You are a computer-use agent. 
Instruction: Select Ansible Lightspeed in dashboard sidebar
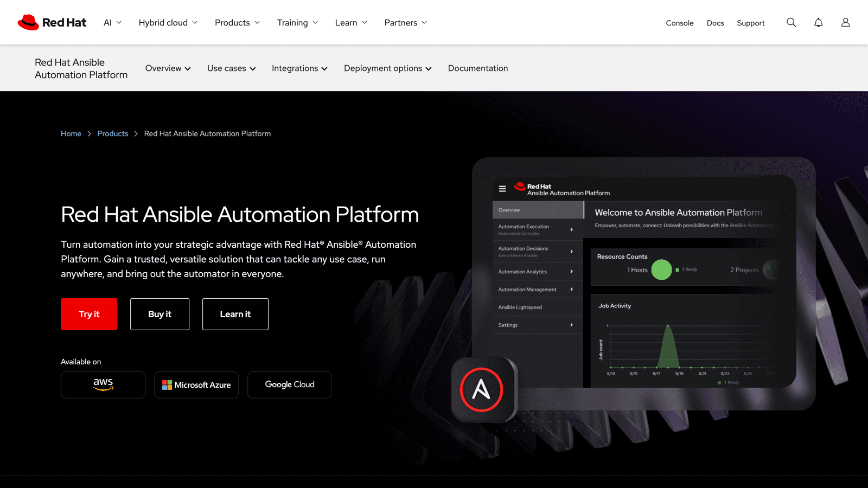(x=538, y=307)
